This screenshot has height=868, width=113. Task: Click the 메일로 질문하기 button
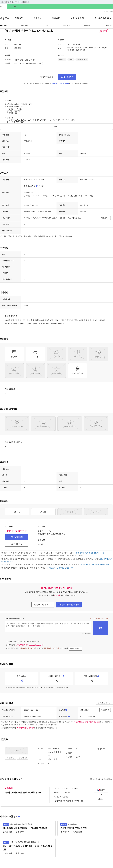pyautogui.click(x=75, y=649)
